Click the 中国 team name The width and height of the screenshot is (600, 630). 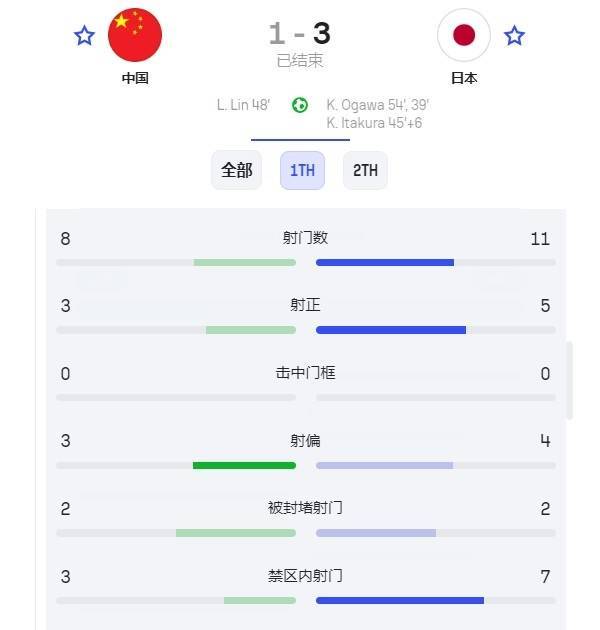(134, 78)
